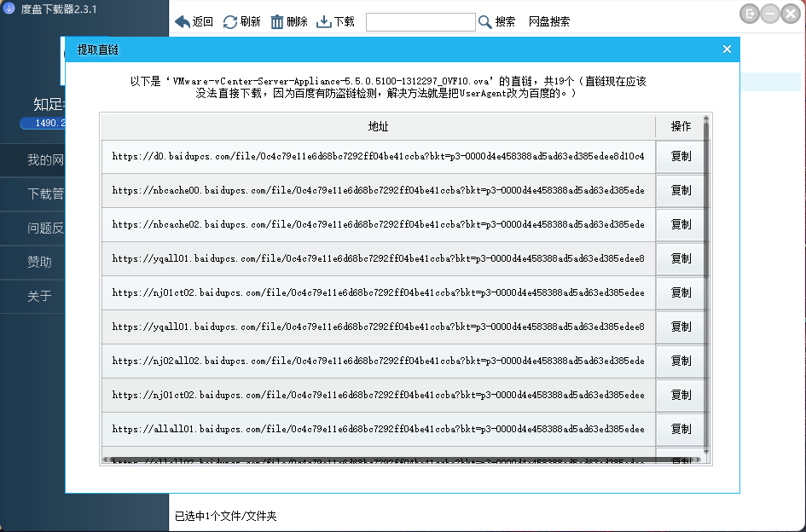
Task: Click the scroll-up arrow of link table
Action: point(706,119)
